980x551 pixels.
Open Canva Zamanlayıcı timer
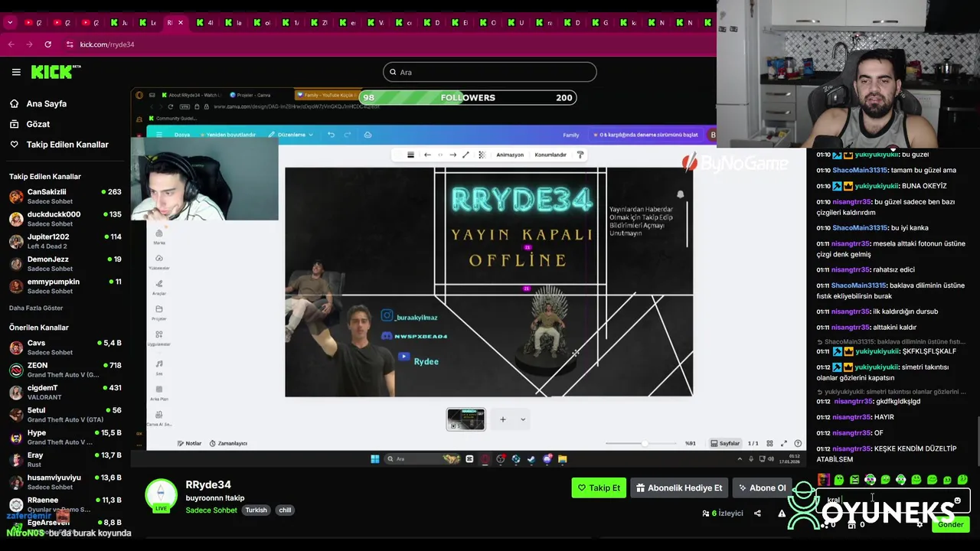pyautogui.click(x=228, y=443)
